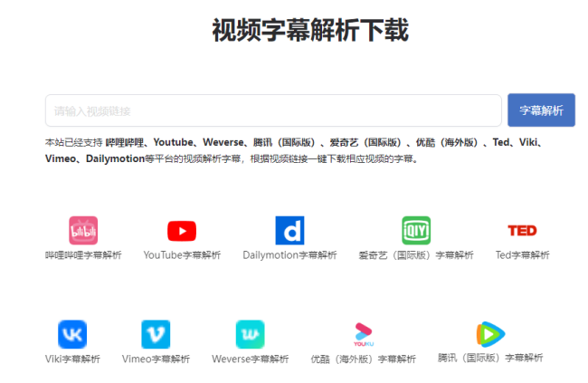
Task: Click the red TED logo
Action: [522, 231]
